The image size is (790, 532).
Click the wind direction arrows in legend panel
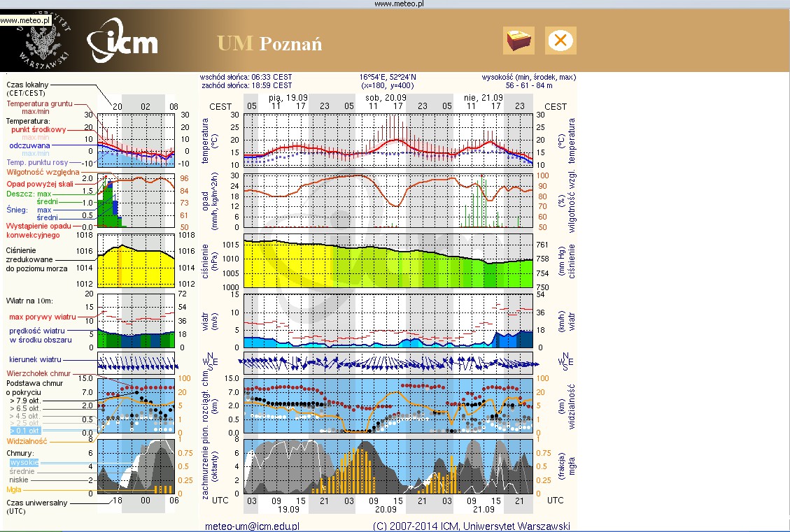pos(136,364)
